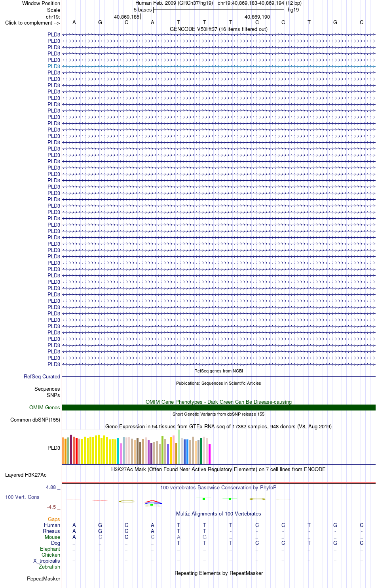Open the H3K27Ac Mark track title
This screenshot has width=376, height=588.
pyautogui.click(x=218, y=470)
